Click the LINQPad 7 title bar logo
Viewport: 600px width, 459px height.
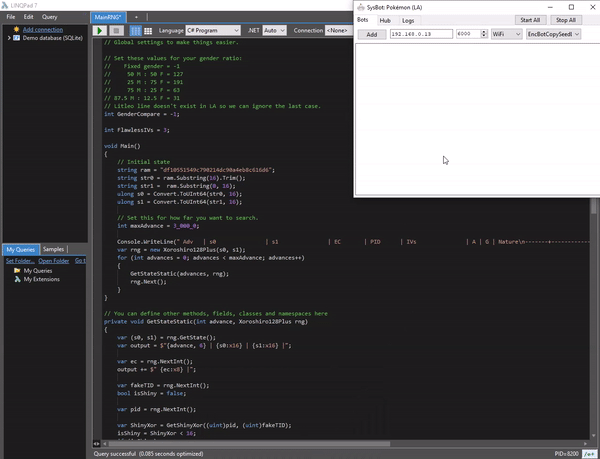click(x=5, y=5)
